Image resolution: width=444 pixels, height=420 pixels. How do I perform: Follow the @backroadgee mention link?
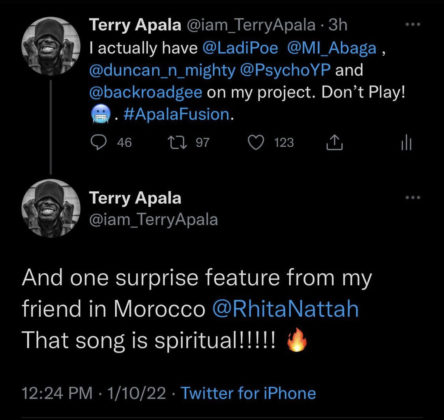pos(146,92)
